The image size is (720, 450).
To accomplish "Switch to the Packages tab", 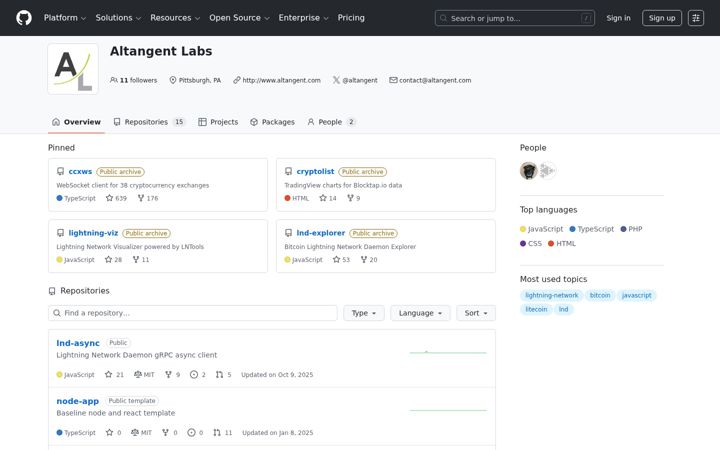I will tap(272, 122).
